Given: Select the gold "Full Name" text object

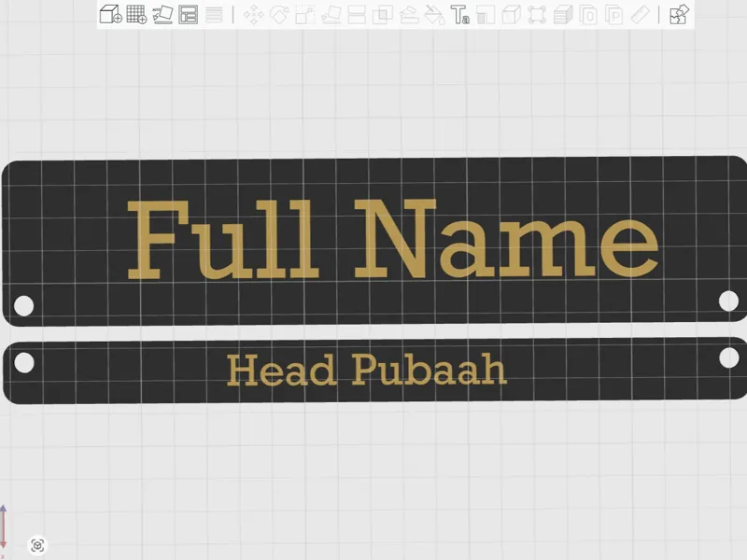Looking at the screenshot, I should click(393, 239).
